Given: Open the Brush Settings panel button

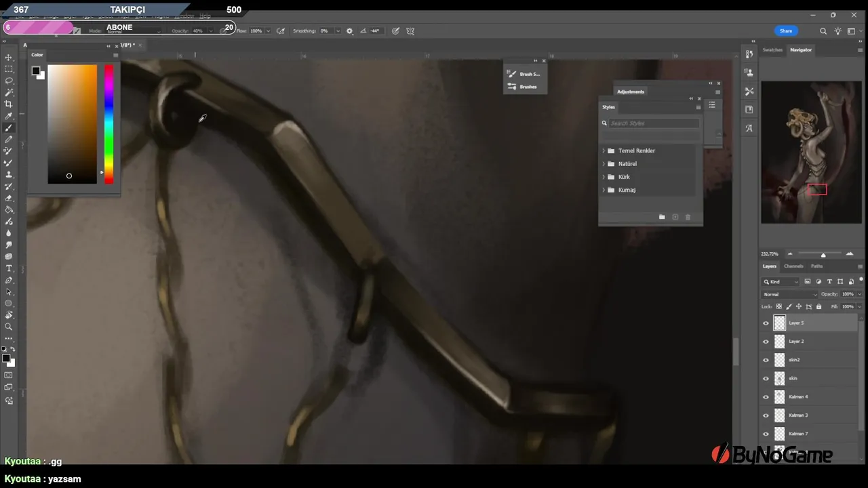Looking at the screenshot, I should pos(524,74).
